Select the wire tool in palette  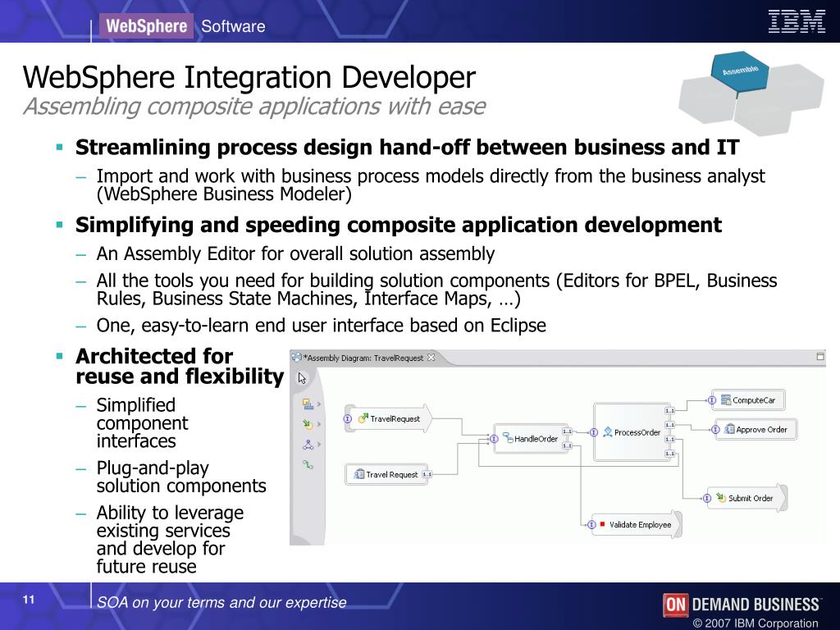click(308, 464)
